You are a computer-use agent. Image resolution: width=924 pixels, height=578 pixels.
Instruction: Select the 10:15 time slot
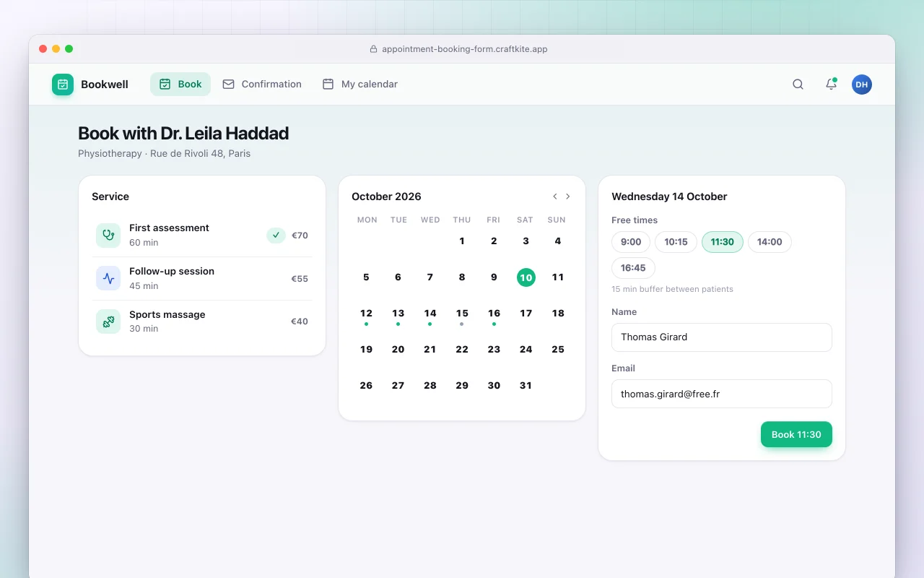[x=676, y=242]
